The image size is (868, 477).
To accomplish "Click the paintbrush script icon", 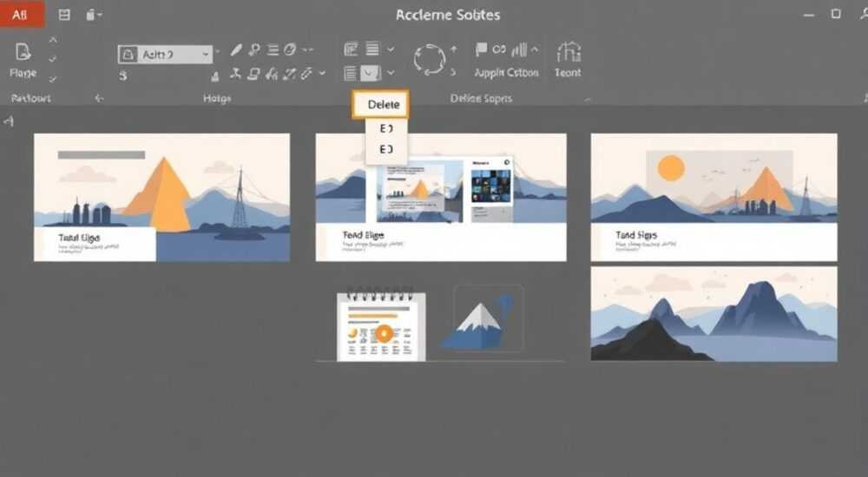I will coord(271,74).
